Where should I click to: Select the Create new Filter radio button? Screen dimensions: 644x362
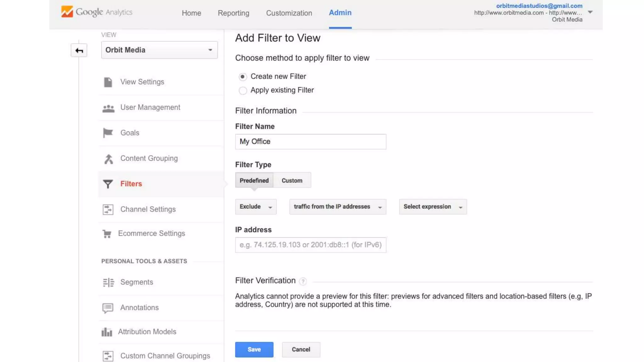click(243, 77)
